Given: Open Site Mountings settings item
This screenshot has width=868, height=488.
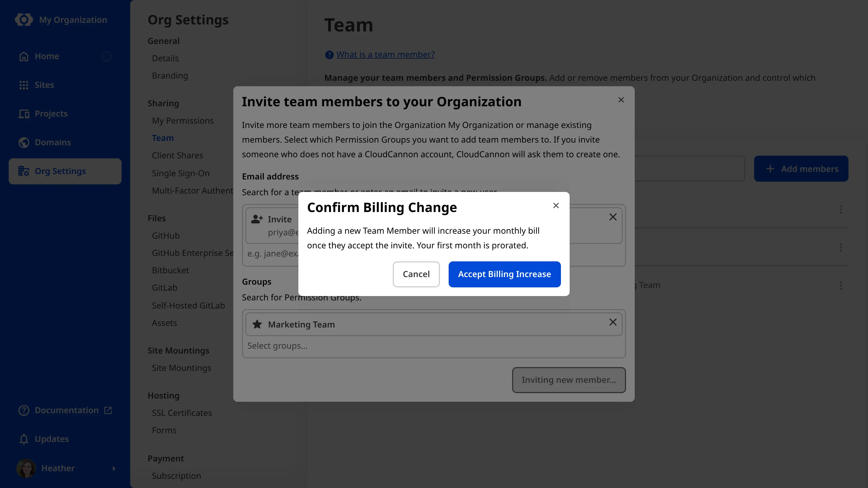Looking at the screenshot, I should (x=181, y=368).
